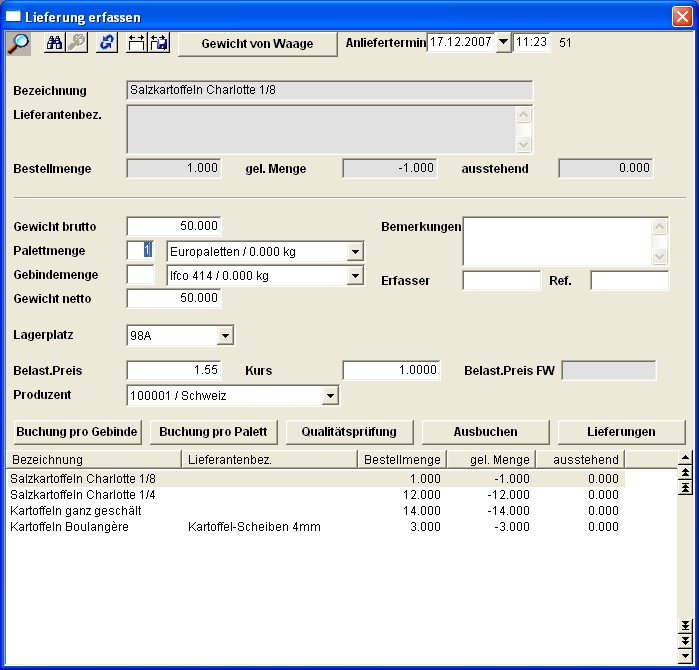Click into the Bemerkungen text area

coord(558,242)
